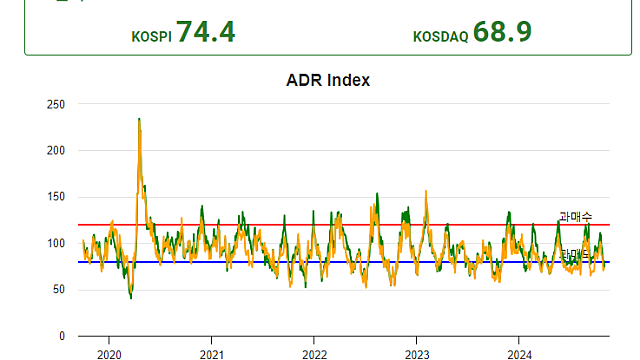640x360 pixels.
Task: Click the orange peak in early 2023
Action: (426, 191)
